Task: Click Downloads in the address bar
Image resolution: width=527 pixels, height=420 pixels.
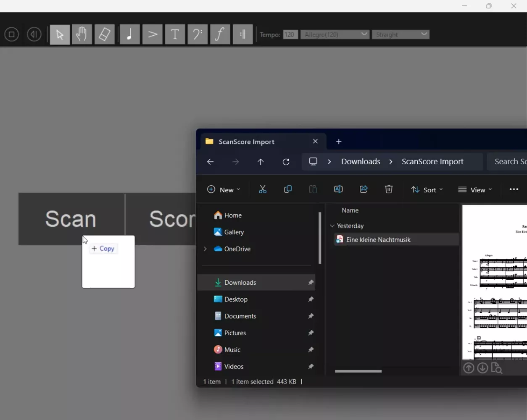Action: pos(361,162)
